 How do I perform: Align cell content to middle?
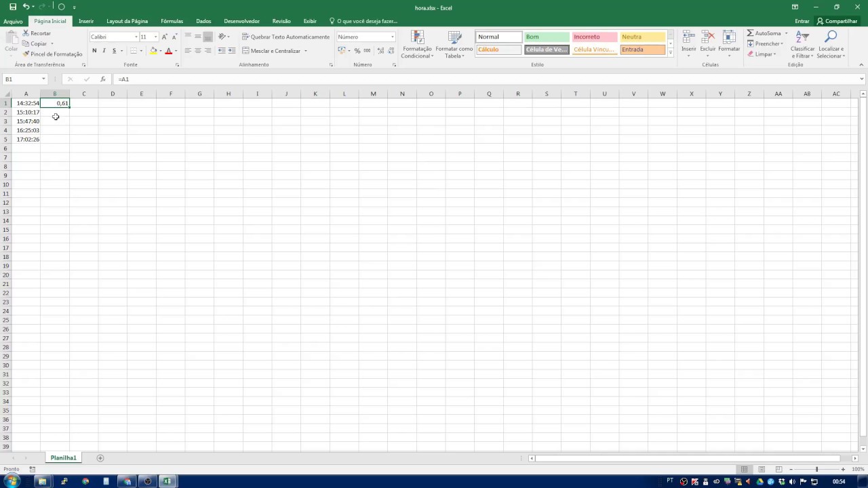198,37
